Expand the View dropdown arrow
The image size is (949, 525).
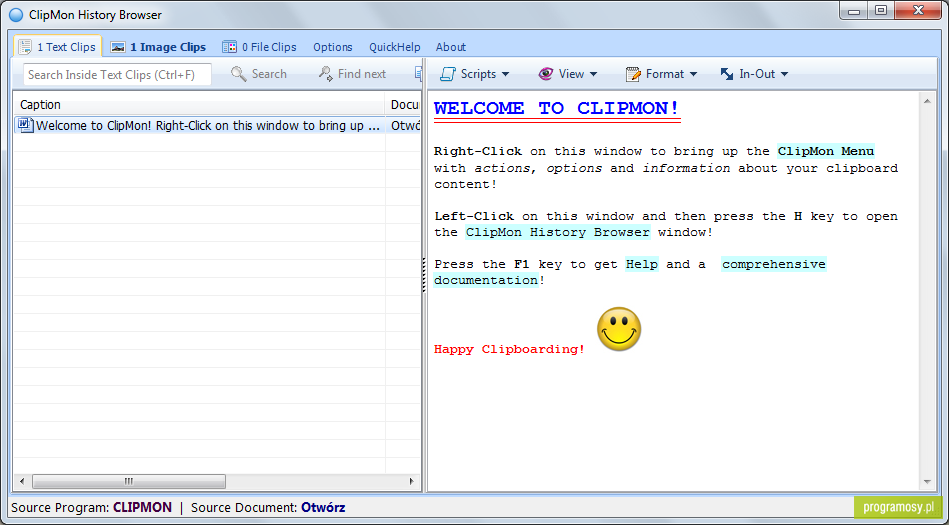593,74
